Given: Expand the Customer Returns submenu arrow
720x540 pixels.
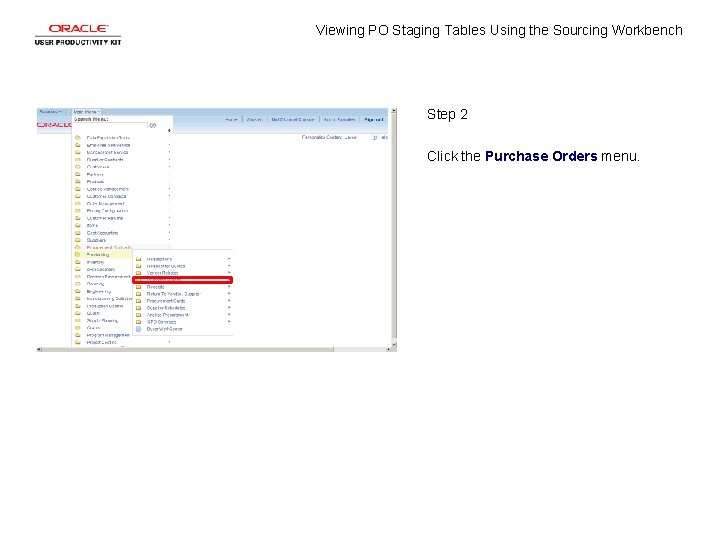Looking at the screenshot, I should (x=169, y=218).
